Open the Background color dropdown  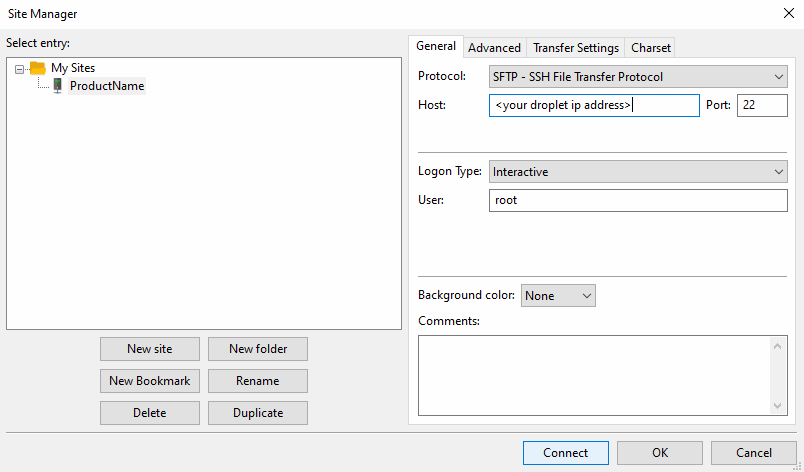click(x=558, y=296)
